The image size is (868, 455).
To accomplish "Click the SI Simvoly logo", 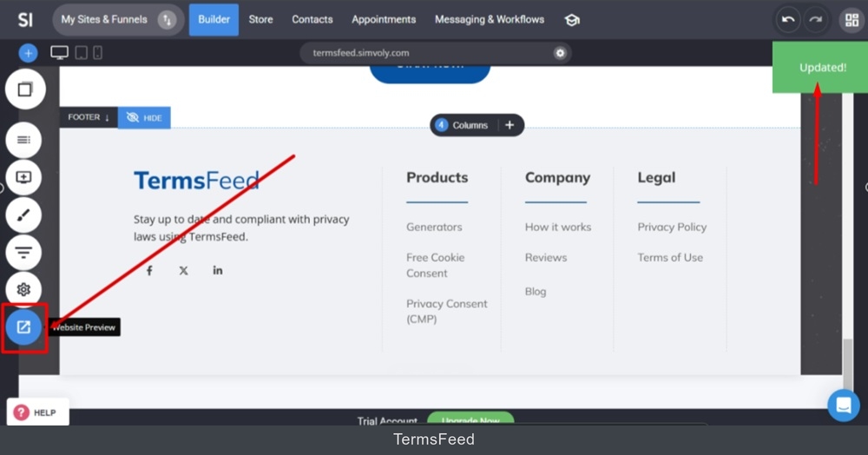I will (x=25, y=20).
